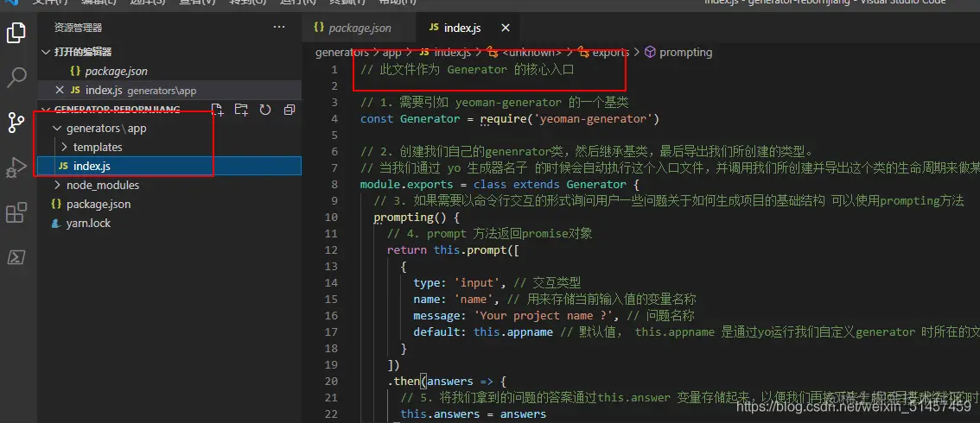Open the terminal-style icon in activity bar
Screen dimensions: 980x423
point(16,257)
